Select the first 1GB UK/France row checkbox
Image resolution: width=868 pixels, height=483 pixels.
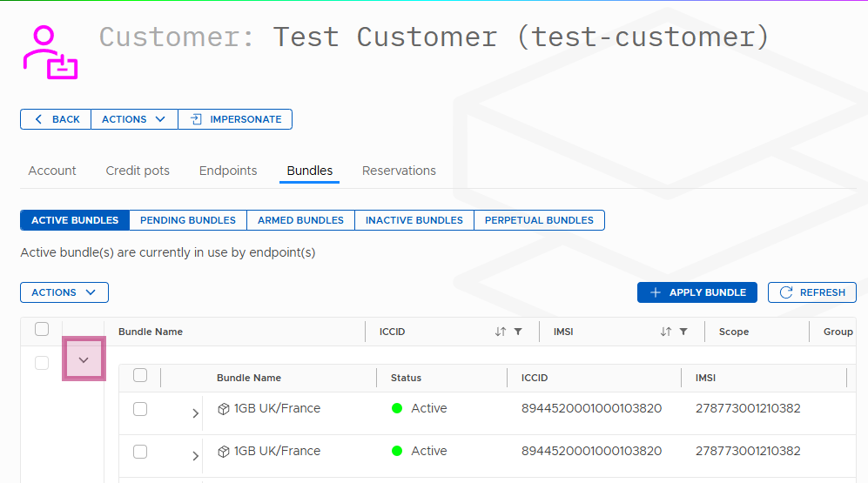click(x=140, y=409)
